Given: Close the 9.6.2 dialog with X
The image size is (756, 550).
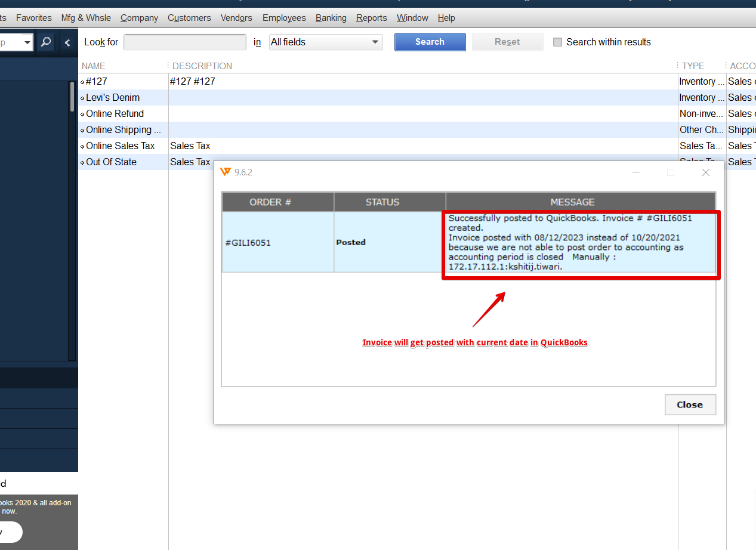Looking at the screenshot, I should click(x=706, y=172).
